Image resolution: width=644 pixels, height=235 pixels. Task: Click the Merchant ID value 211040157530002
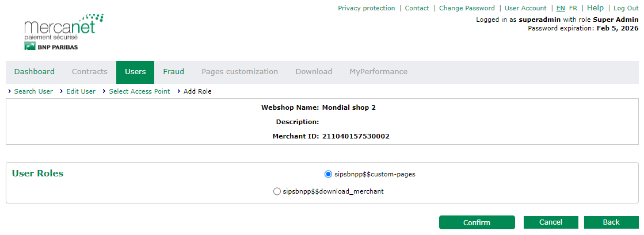pyautogui.click(x=356, y=136)
